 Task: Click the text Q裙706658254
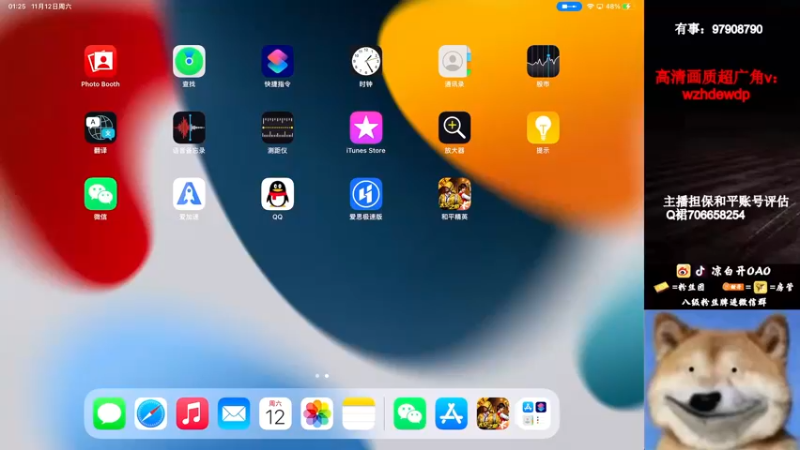706,215
